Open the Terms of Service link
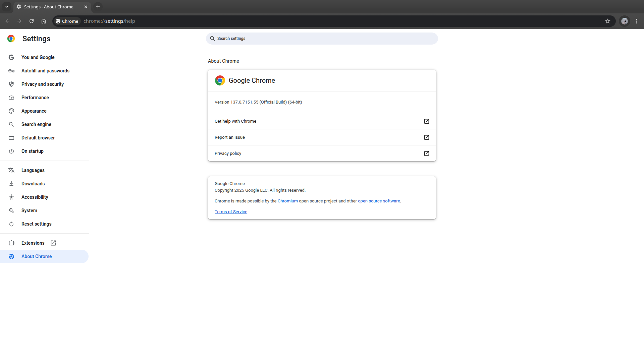 point(231,212)
